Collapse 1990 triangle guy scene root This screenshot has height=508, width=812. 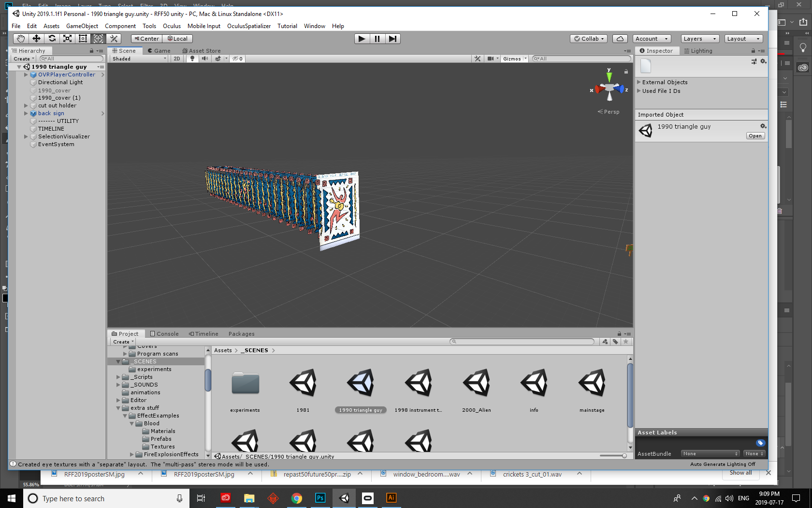pos(19,67)
